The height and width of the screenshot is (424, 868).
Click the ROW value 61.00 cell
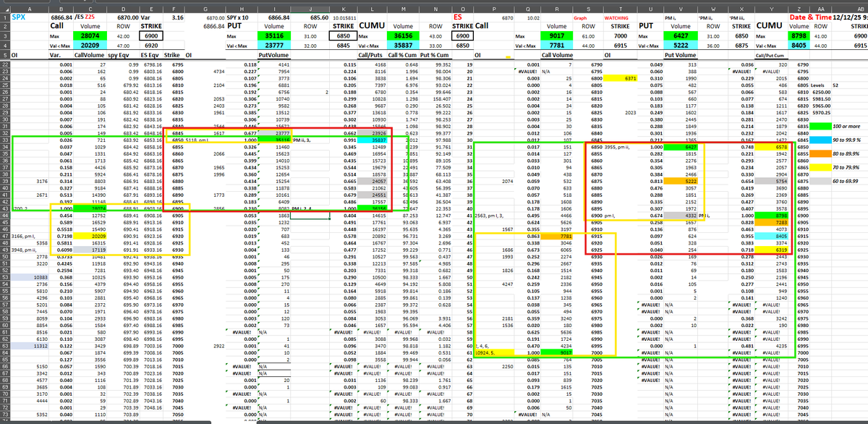click(x=588, y=35)
